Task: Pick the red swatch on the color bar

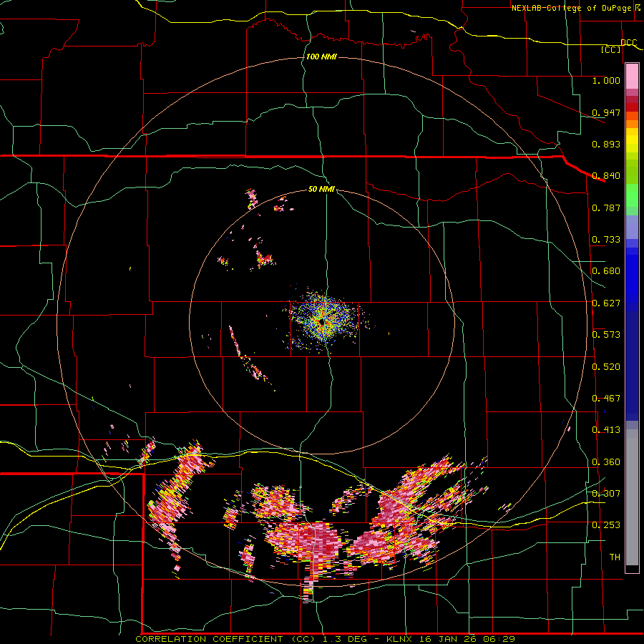Action: [x=632, y=107]
